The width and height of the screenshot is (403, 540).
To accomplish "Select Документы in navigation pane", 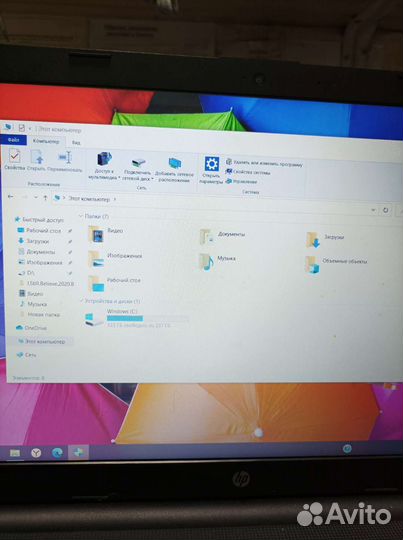I will point(37,252).
